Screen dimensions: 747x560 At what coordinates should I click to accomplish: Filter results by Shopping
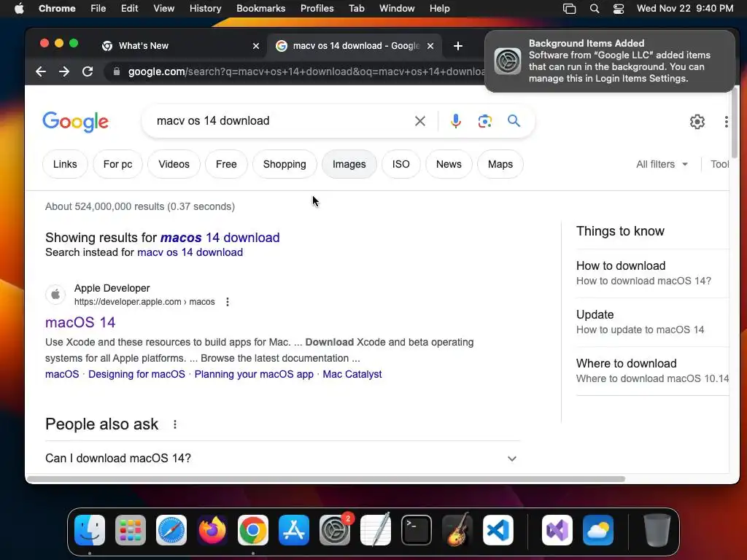coord(285,164)
